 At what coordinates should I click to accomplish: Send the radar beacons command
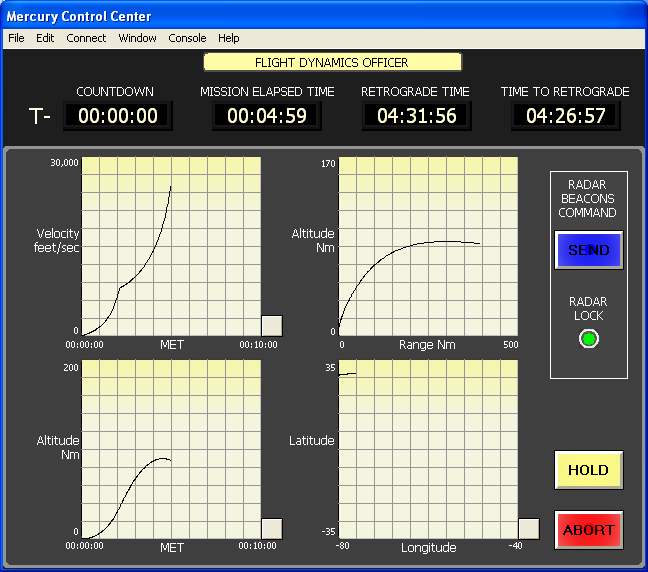click(588, 250)
